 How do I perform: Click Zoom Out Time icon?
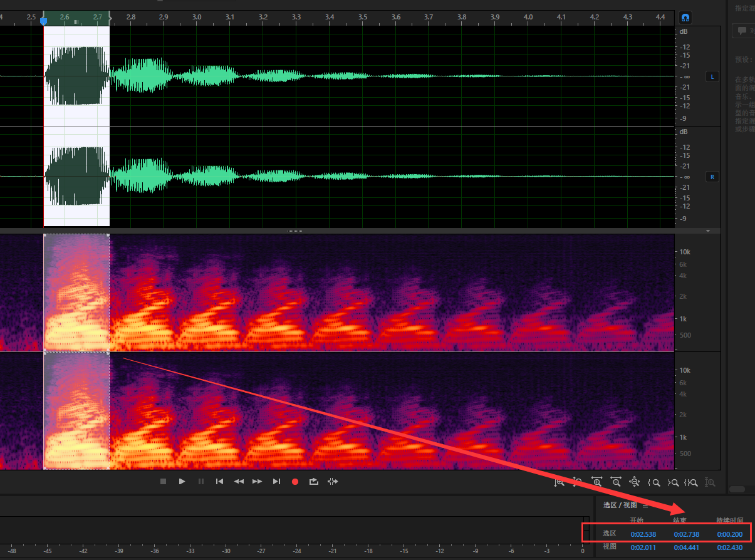click(x=616, y=482)
